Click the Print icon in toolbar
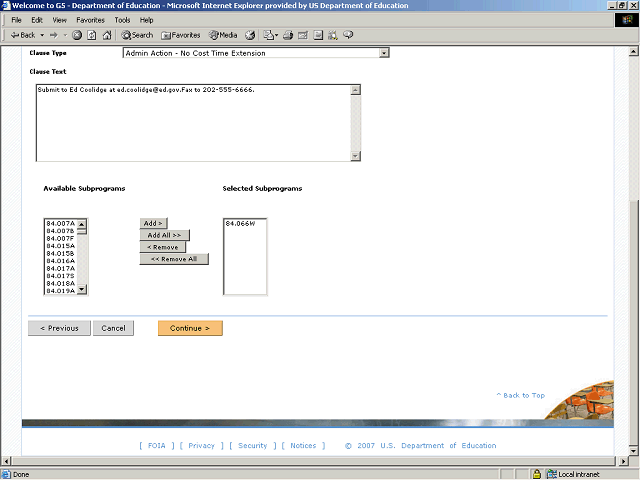640x480 pixels. [x=288, y=36]
